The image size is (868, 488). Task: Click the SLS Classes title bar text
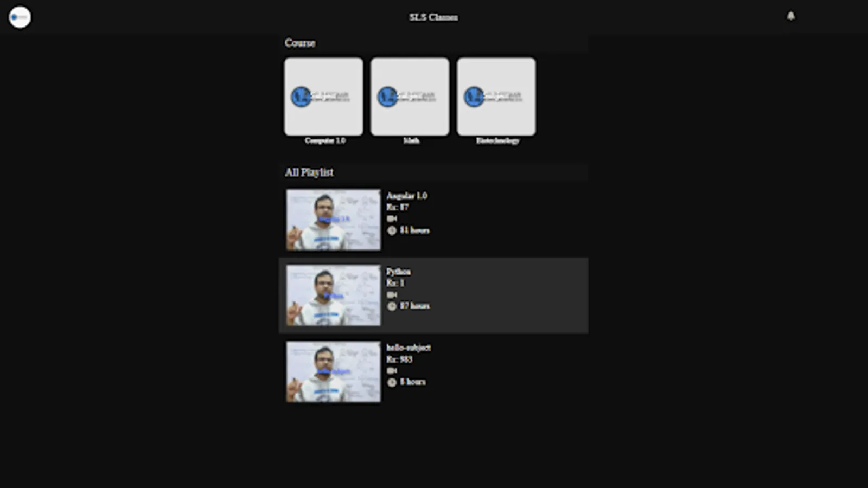click(433, 17)
